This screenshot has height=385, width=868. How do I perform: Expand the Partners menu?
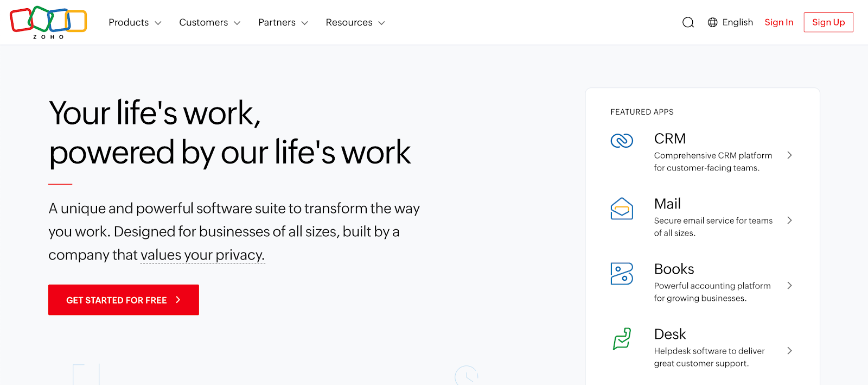(282, 22)
